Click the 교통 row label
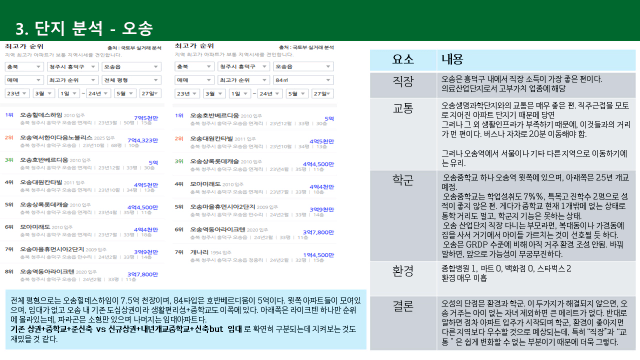Viewport: 640px width, 360px height. (403, 108)
